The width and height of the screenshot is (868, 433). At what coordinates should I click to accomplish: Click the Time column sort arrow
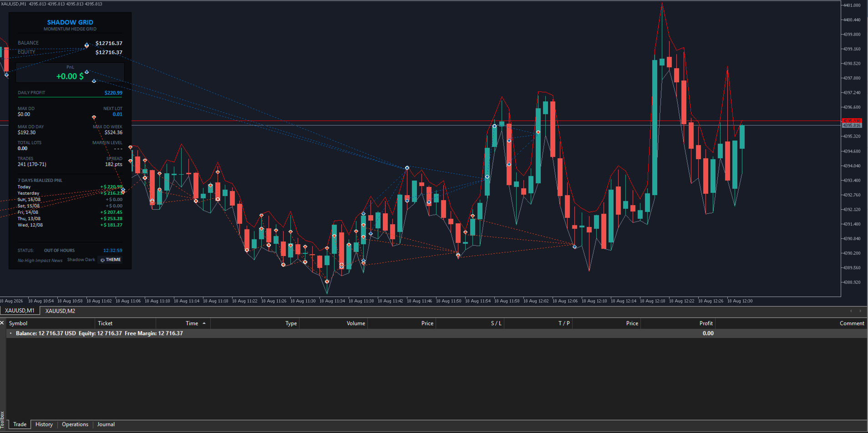tap(204, 323)
